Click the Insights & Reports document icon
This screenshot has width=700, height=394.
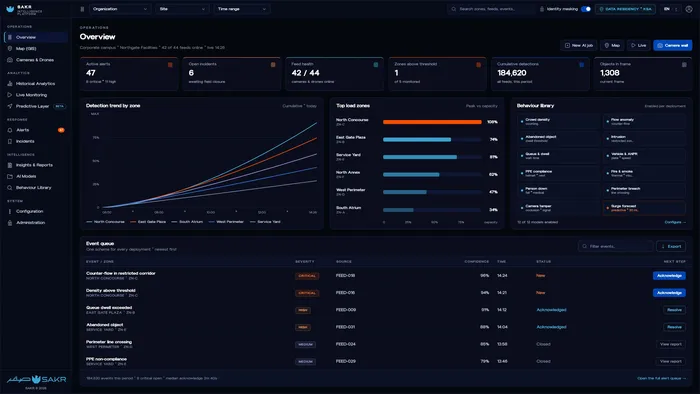10,165
